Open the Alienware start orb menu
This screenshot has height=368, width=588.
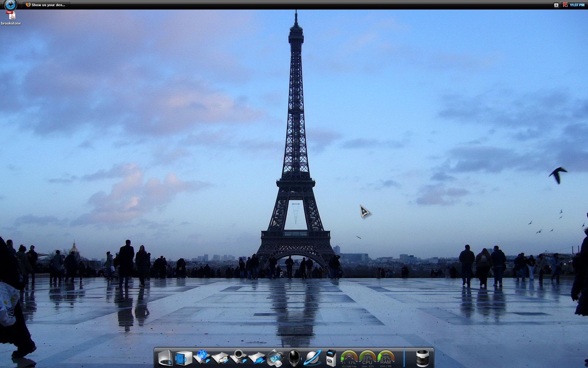pyautogui.click(x=11, y=5)
